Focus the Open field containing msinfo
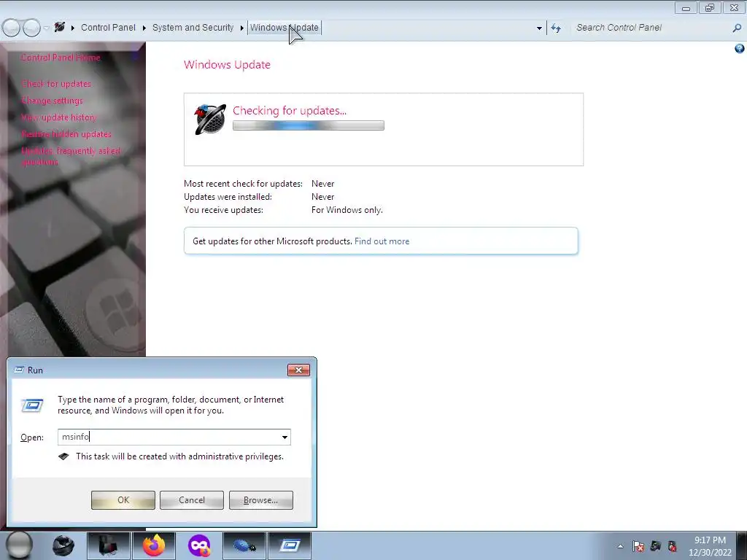Viewport: 747px width, 560px height. coord(169,437)
